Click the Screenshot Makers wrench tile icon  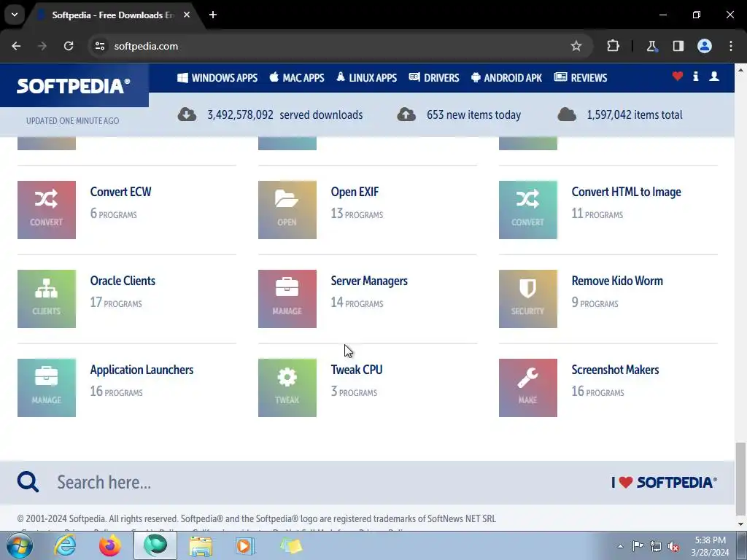pyautogui.click(x=528, y=388)
